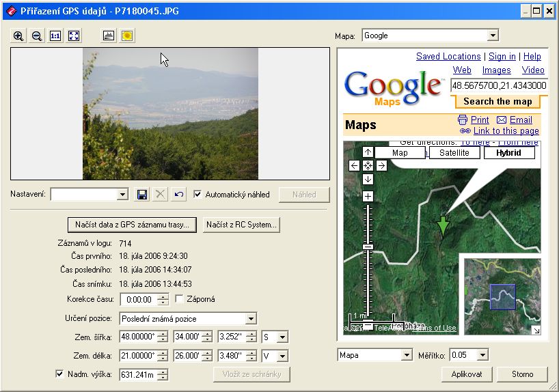Set preview to 1:1 actual size
Viewport: 559px width, 392px height.
point(55,36)
